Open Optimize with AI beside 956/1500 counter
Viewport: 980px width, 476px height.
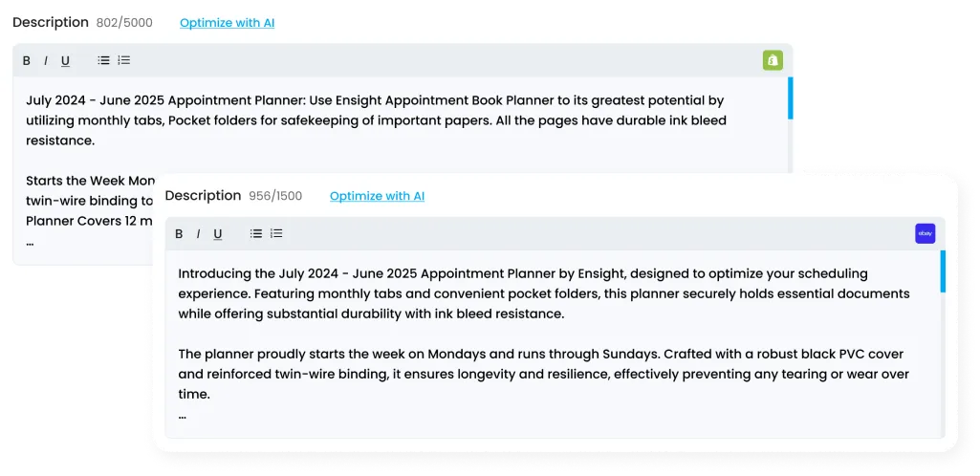[x=377, y=196]
